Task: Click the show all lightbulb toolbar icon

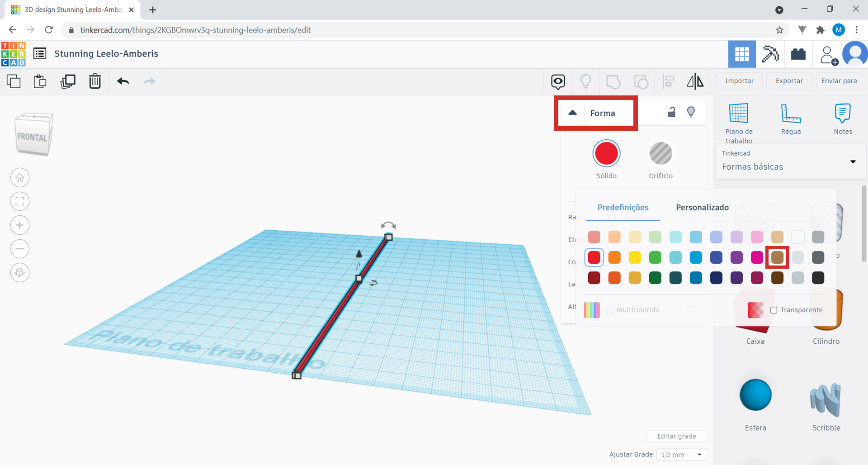Action: pos(585,81)
